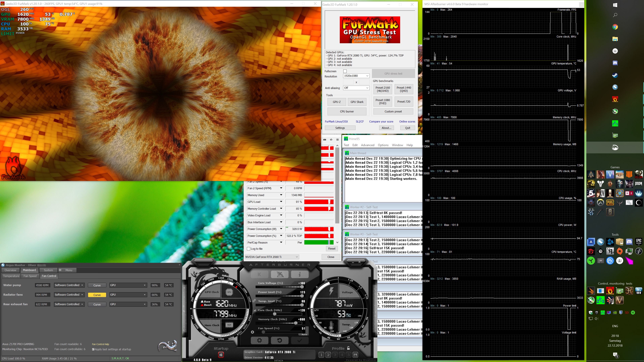Open the Compare your score link

(381, 122)
